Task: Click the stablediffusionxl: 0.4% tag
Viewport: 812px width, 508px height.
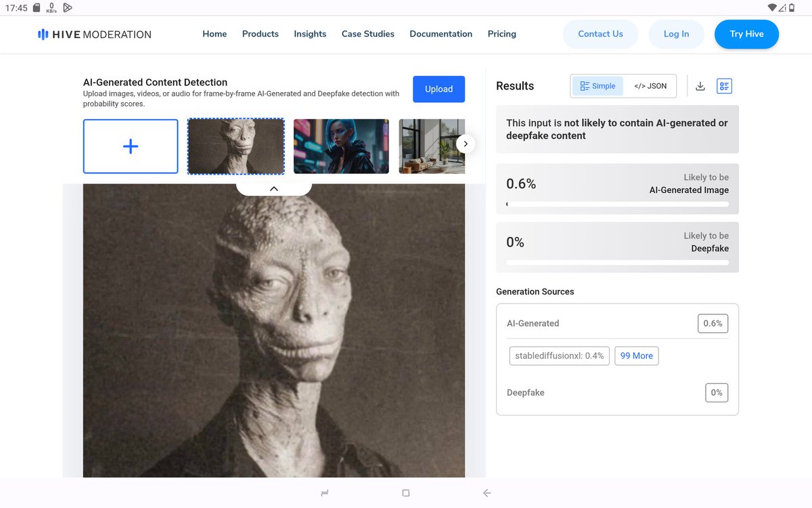Action: point(559,356)
